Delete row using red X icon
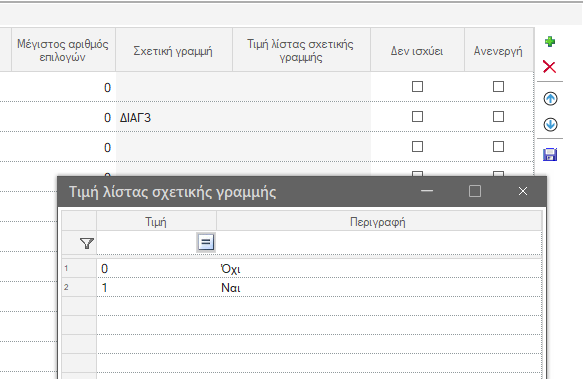Screen dimensions: 583x379 [x=550, y=67]
